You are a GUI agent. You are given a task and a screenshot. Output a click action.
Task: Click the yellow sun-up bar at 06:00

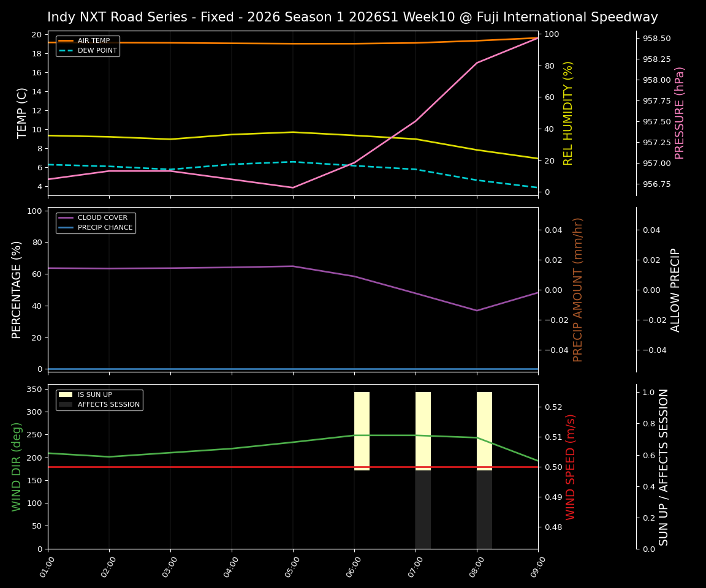(x=362, y=429)
